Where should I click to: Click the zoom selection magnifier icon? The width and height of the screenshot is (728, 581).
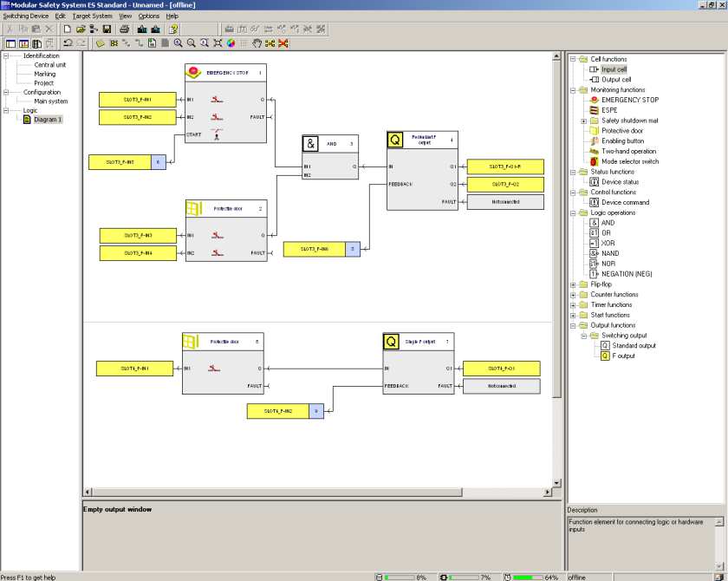coord(205,43)
